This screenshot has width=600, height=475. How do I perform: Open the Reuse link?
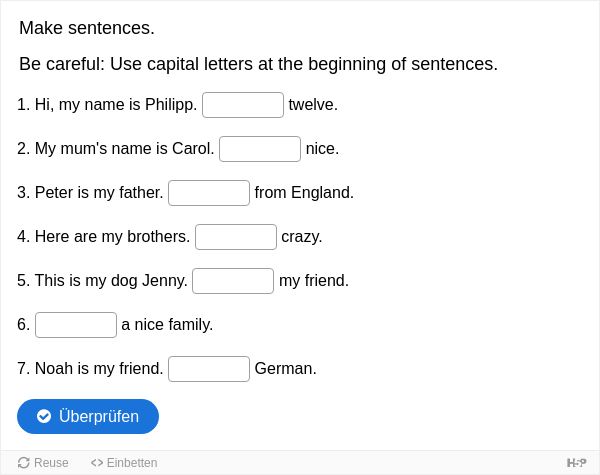click(x=43, y=463)
